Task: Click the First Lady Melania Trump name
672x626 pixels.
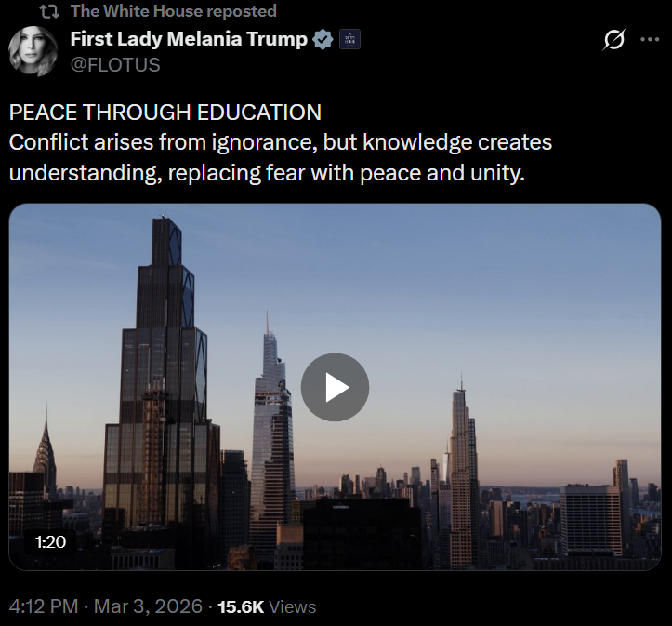Action: click(189, 39)
